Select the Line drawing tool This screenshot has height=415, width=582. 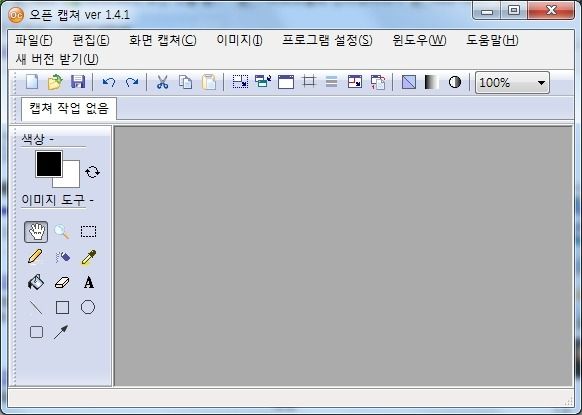[x=36, y=307]
